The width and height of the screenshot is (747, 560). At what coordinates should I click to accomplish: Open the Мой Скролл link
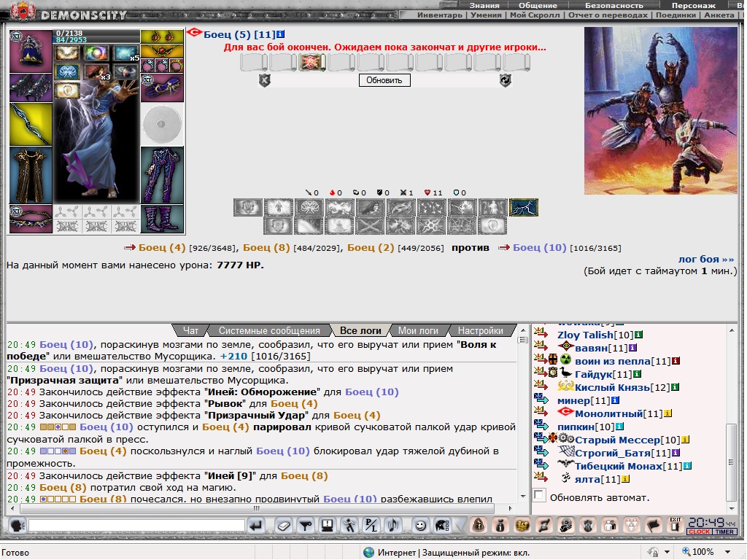[x=535, y=15]
